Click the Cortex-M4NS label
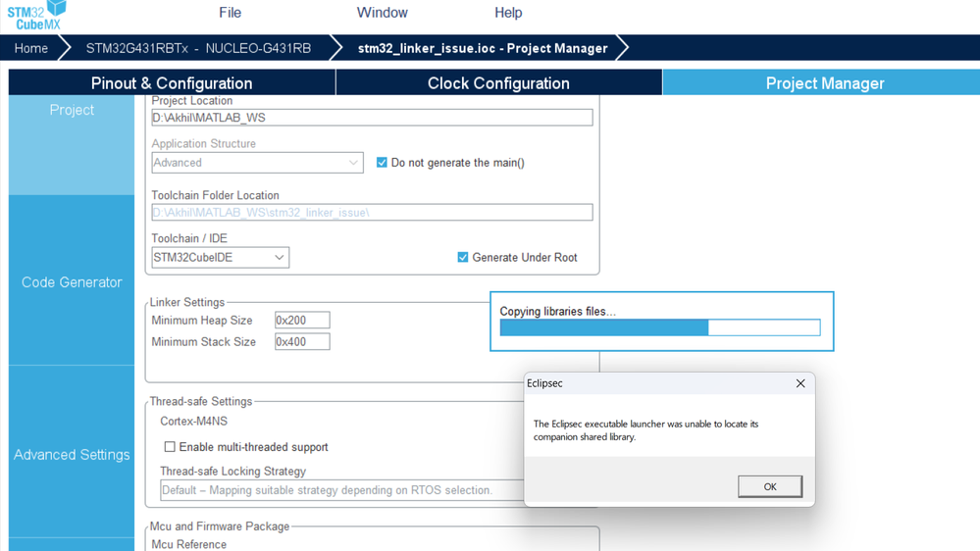This screenshot has height=551, width=980. (x=194, y=421)
